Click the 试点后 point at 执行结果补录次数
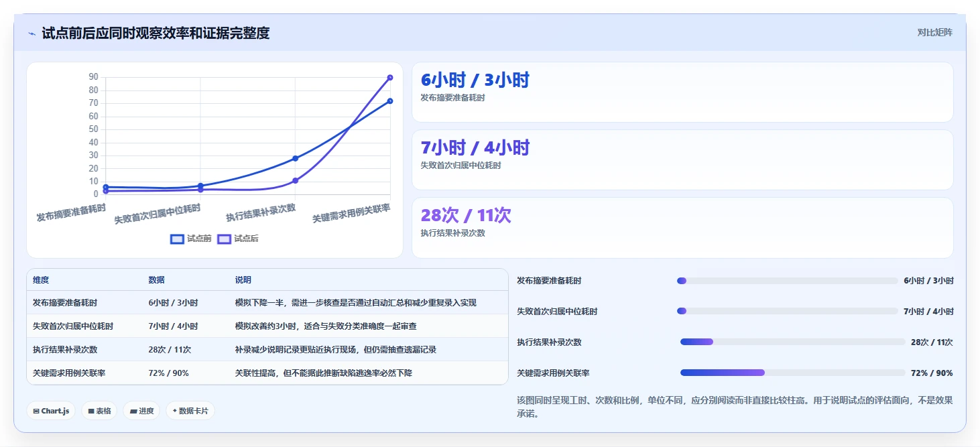This screenshot has height=447, width=980. (x=295, y=180)
